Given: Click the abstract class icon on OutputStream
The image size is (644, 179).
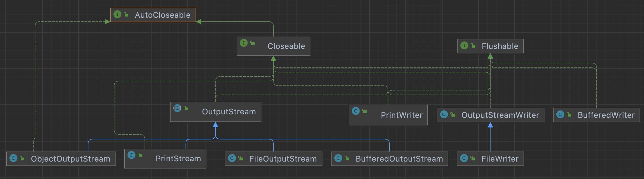Looking at the screenshot, I should 177,108.
